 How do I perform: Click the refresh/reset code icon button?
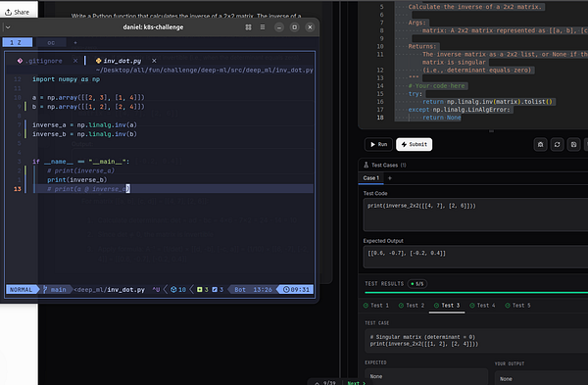click(x=557, y=144)
